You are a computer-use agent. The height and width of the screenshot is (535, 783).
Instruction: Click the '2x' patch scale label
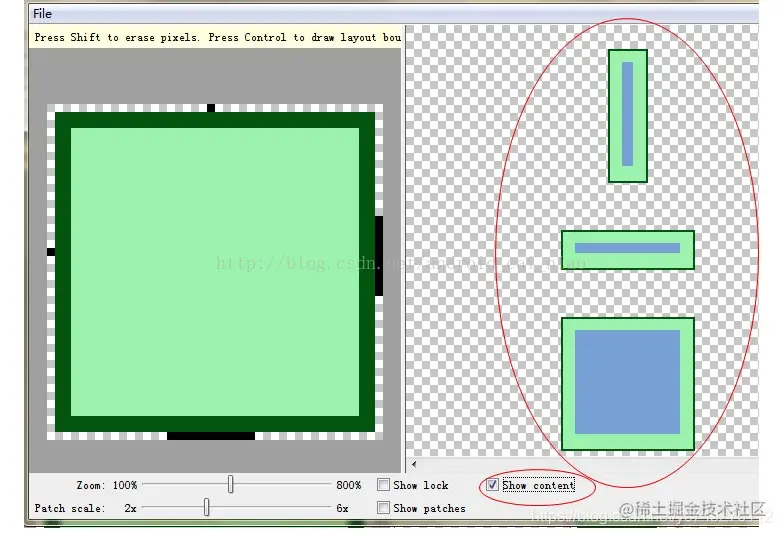[130, 508]
